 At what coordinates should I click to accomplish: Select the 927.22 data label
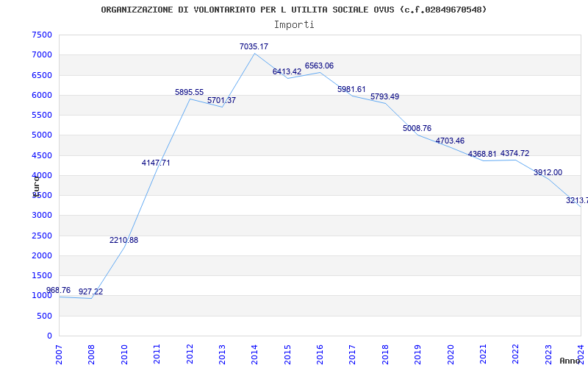(x=90, y=291)
